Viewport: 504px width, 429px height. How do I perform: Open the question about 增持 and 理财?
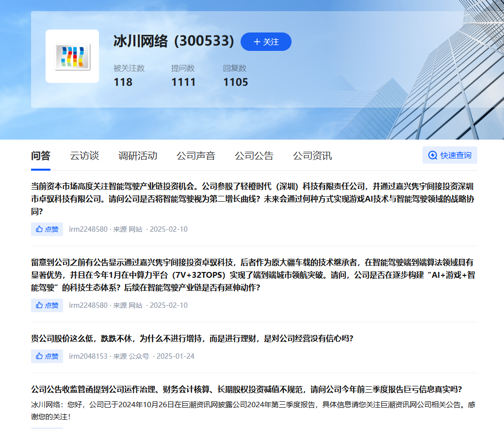pyautogui.click(x=192, y=338)
